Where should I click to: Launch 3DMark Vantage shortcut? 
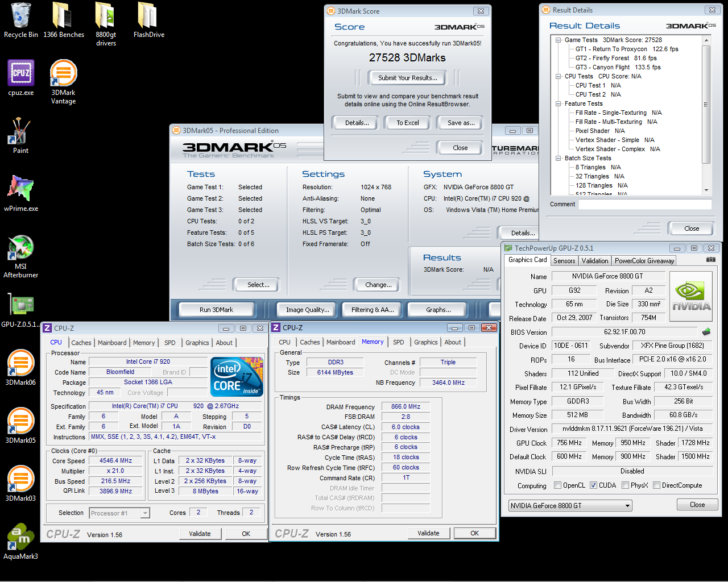(63, 82)
